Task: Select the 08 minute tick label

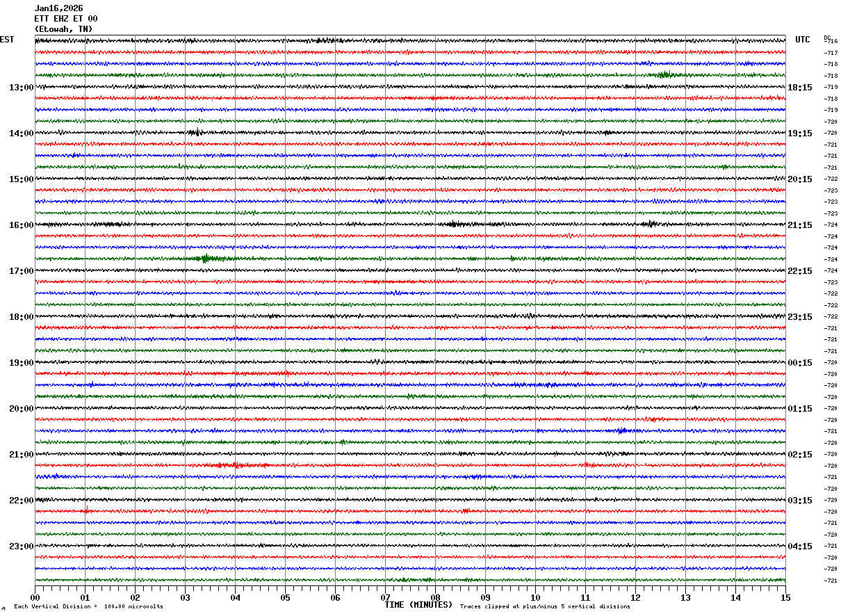Action: (x=435, y=597)
